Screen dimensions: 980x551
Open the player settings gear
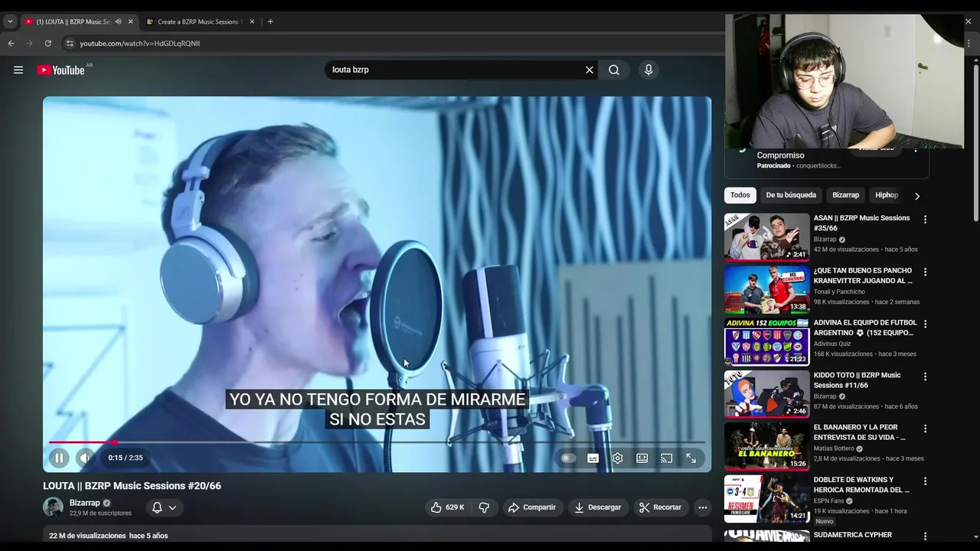coord(618,458)
